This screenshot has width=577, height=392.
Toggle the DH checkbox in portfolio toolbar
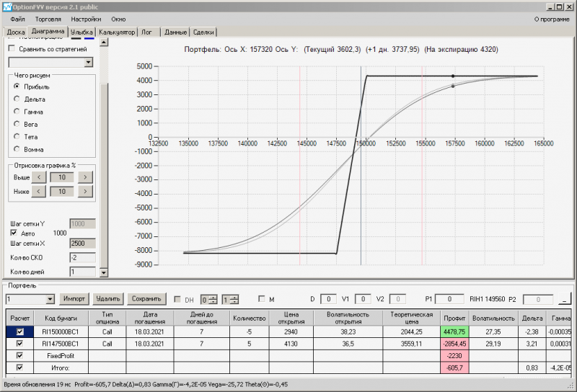tap(178, 300)
